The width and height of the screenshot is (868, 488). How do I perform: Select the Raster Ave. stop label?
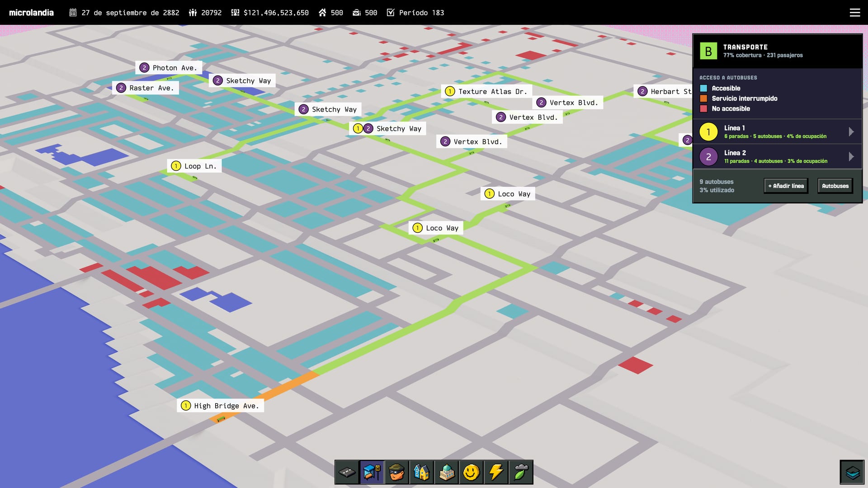146,88
